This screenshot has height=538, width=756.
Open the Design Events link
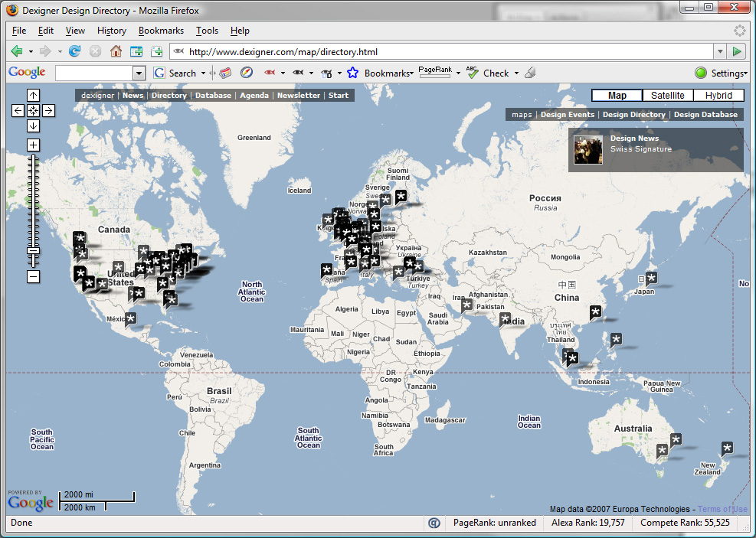pos(567,115)
